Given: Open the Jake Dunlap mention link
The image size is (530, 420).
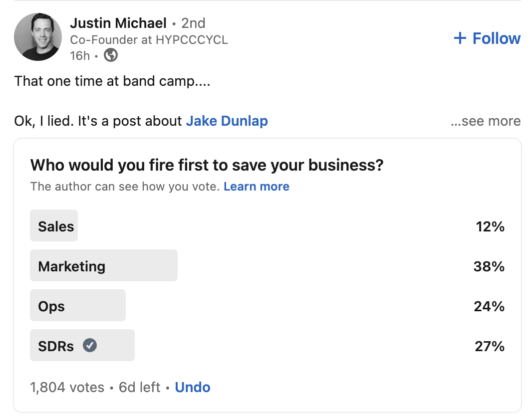Looking at the screenshot, I should (227, 121).
